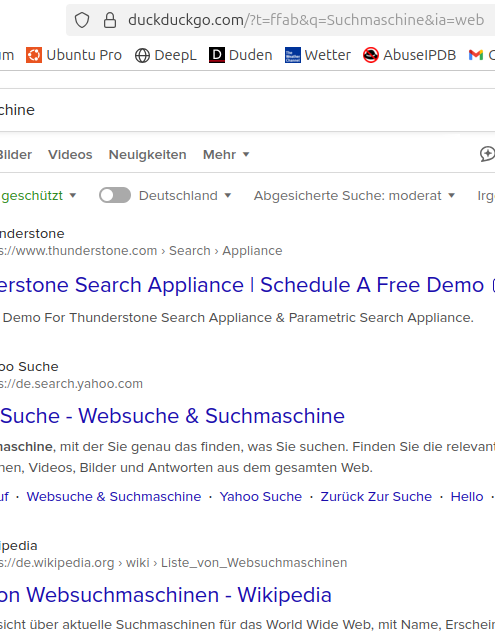
Task: Click the Zurück Zur Suche sitelink
Action: 376,496
